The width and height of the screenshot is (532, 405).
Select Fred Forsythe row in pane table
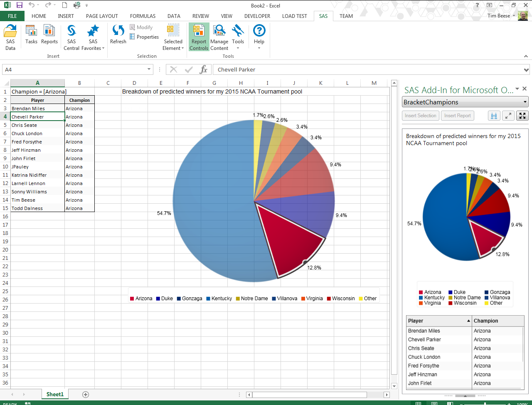[x=465, y=365]
